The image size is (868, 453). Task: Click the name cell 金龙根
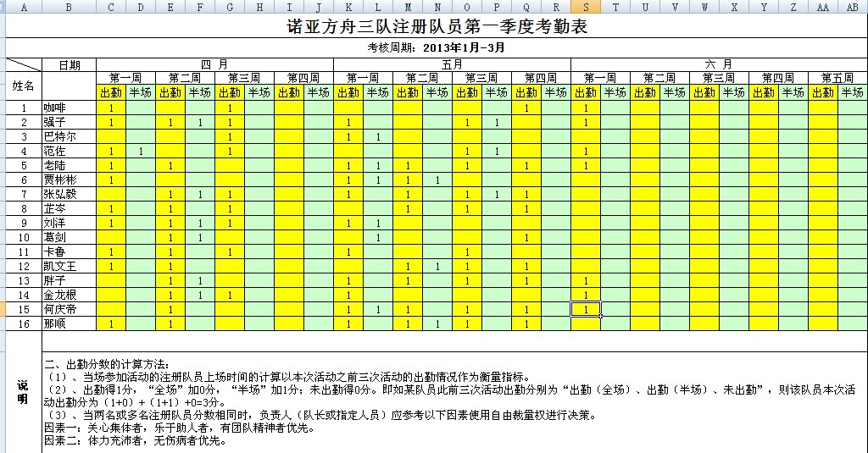(x=70, y=295)
